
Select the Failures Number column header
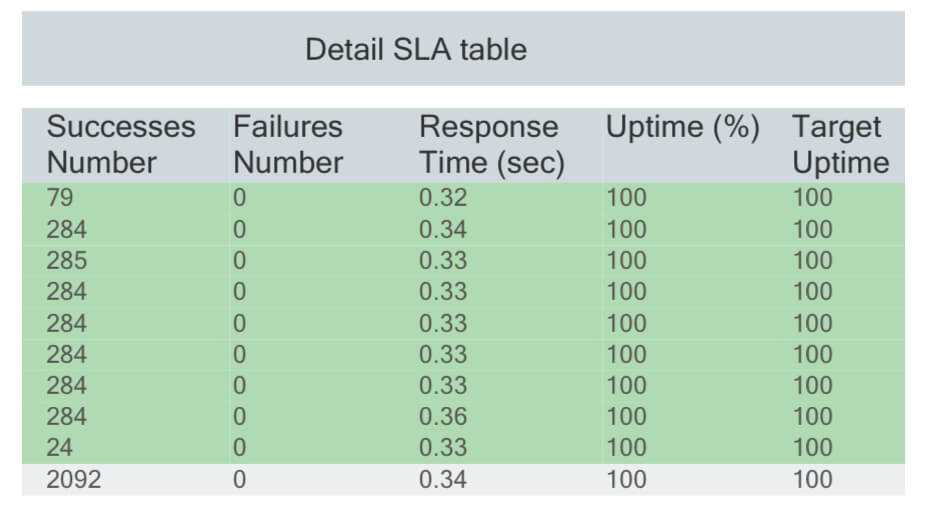coord(288,144)
